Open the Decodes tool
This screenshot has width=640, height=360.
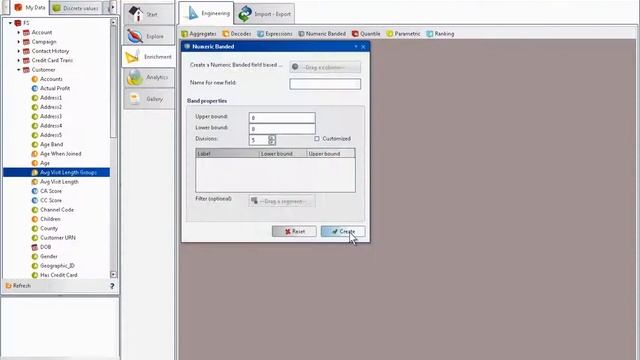tap(237, 33)
